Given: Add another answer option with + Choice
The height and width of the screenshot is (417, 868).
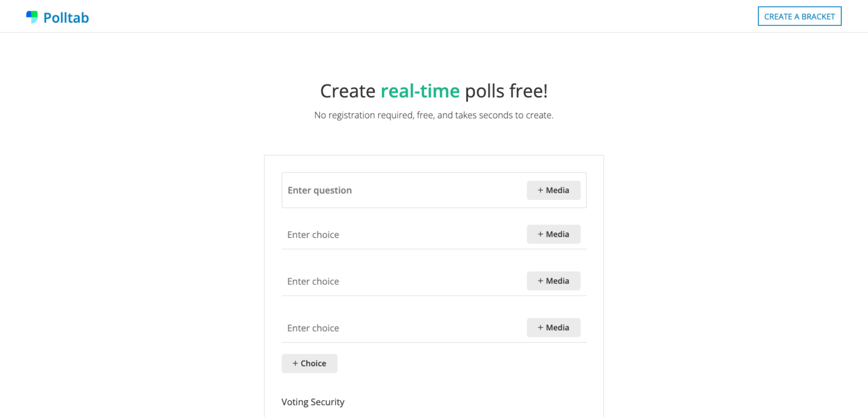Looking at the screenshot, I should (x=310, y=363).
